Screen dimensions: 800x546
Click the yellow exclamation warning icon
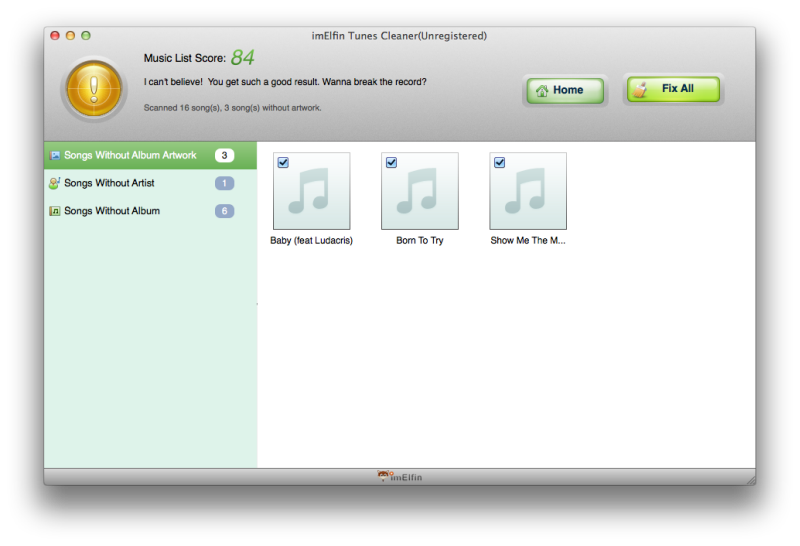coord(94,89)
